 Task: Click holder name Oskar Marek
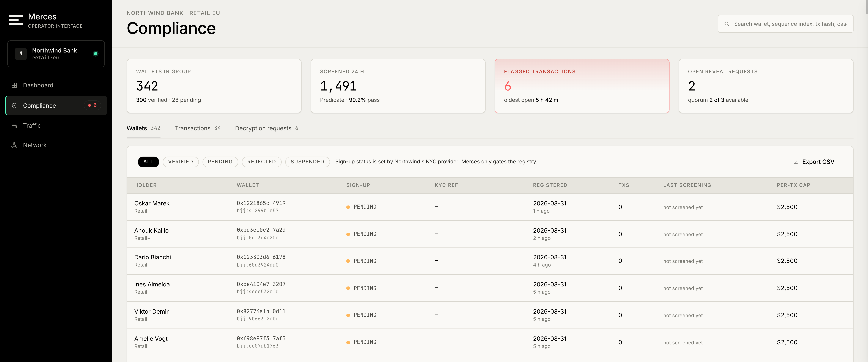(152, 203)
